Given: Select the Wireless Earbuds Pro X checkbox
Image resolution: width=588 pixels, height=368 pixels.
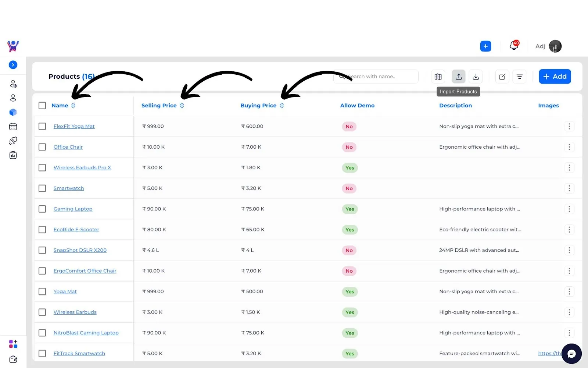Looking at the screenshot, I should coord(42,167).
